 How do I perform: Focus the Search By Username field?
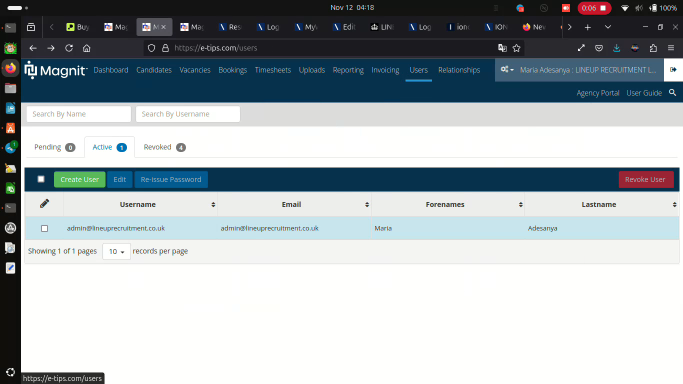188,114
